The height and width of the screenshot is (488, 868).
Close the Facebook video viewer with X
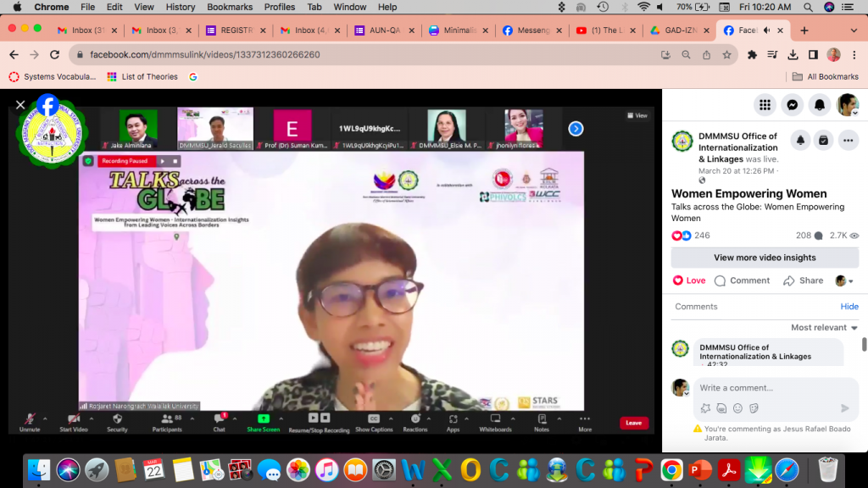pos(20,104)
